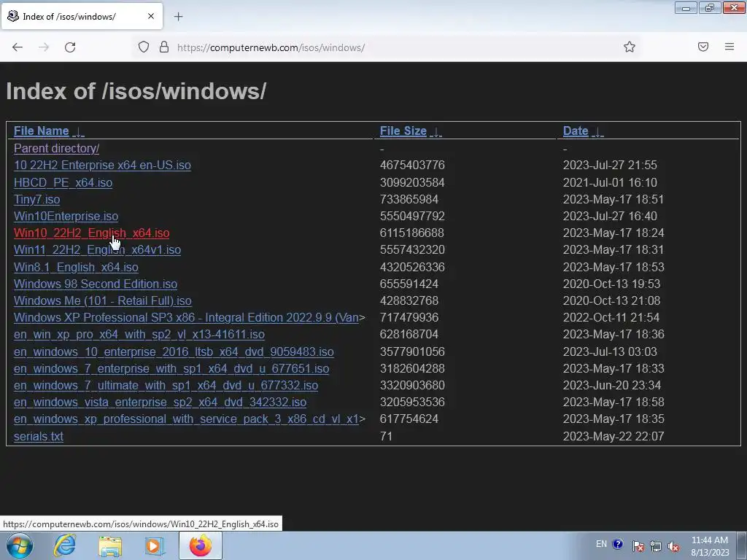
Task: Download Win11_22H2_English_x64v1.iso
Action: tap(97, 250)
